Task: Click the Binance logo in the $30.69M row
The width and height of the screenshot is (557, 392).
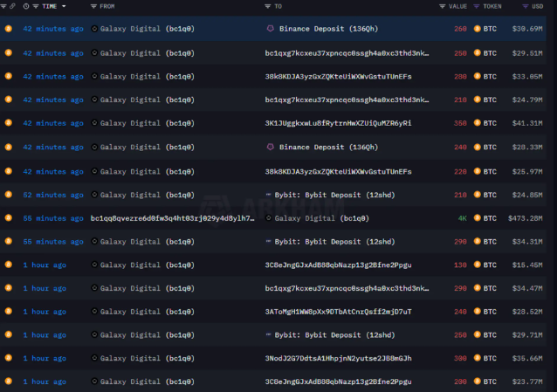Action: point(271,29)
